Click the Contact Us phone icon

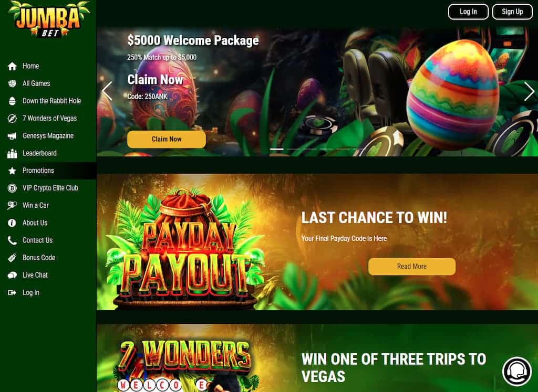(x=12, y=240)
